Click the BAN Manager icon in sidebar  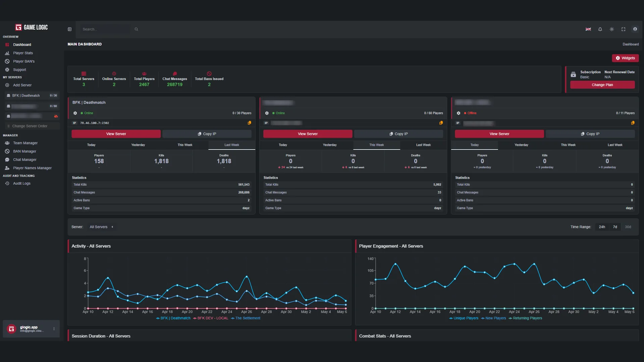click(7, 152)
